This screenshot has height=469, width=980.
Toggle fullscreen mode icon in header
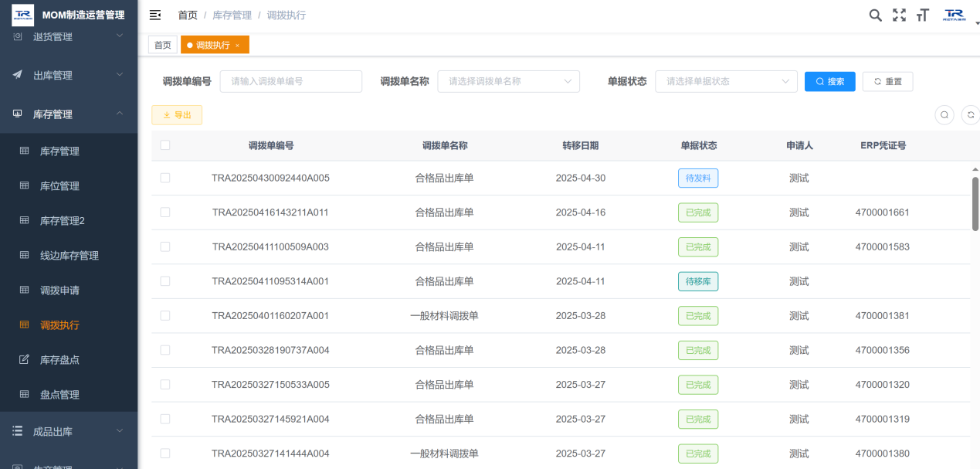(x=899, y=15)
